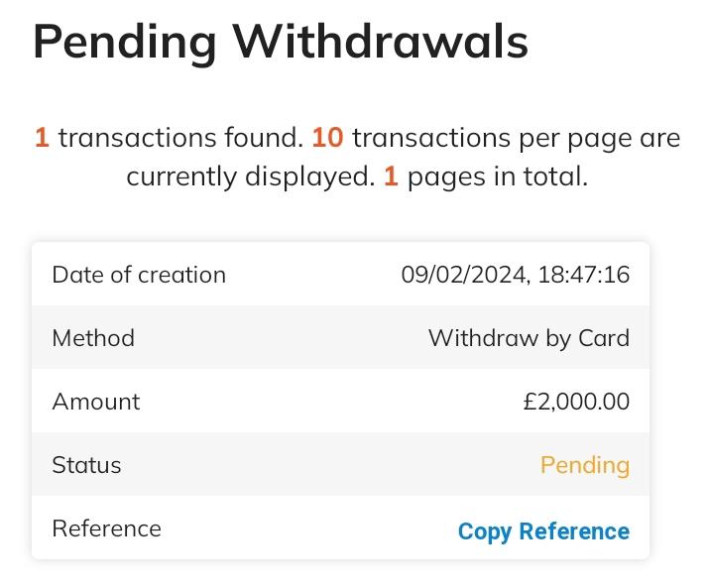Select the Reference row label
The image size is (708, 588).
point(106,529)
